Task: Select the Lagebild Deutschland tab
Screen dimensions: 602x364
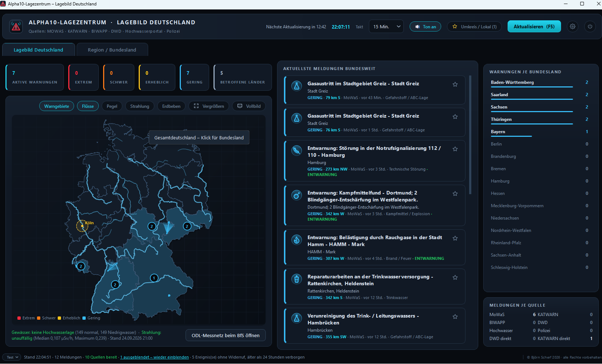Action: [38, 50]
